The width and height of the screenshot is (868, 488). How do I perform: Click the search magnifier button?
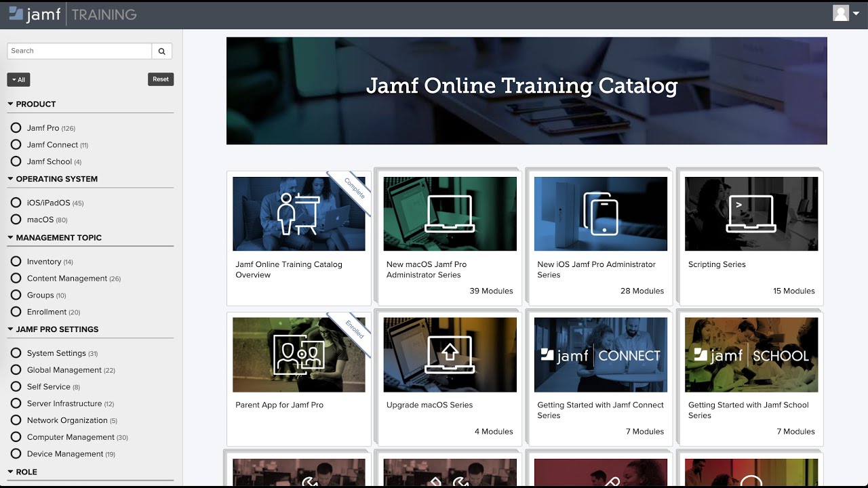tap(162, 51)
